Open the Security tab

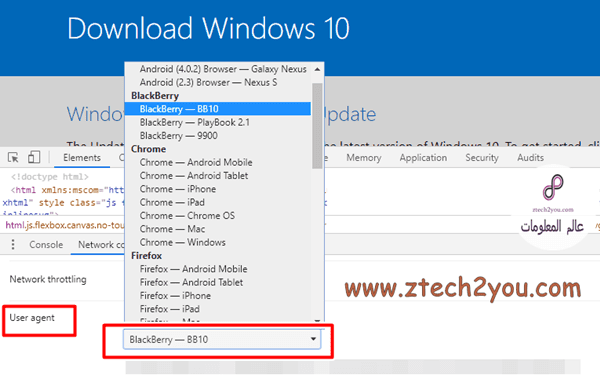[x=482, y=158]
